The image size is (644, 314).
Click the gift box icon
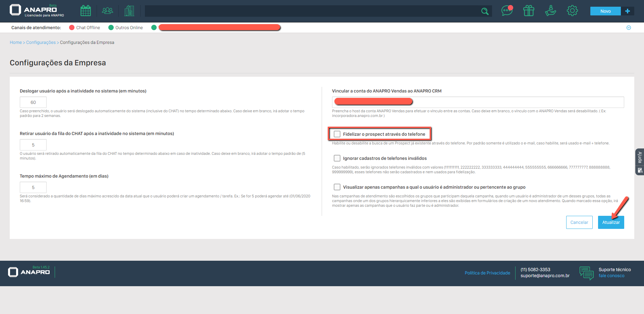coord(529,11)
